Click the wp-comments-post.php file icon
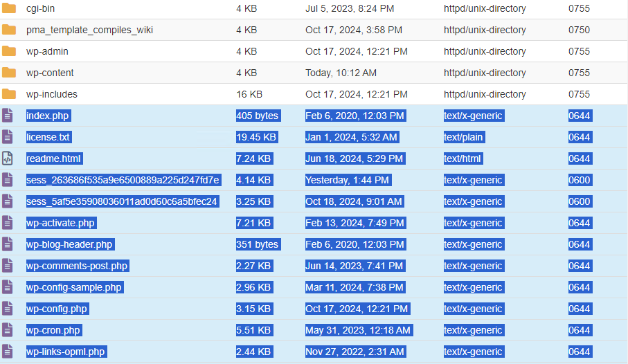This screenshot has height=364, width=628. tap(7, 266)
